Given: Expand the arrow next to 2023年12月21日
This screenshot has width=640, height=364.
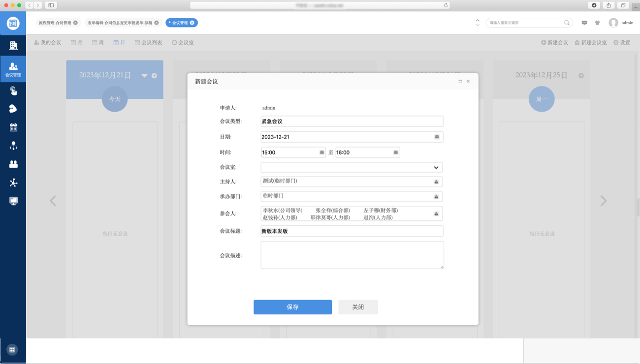Looking at the screenshot, I should (144, 76).
